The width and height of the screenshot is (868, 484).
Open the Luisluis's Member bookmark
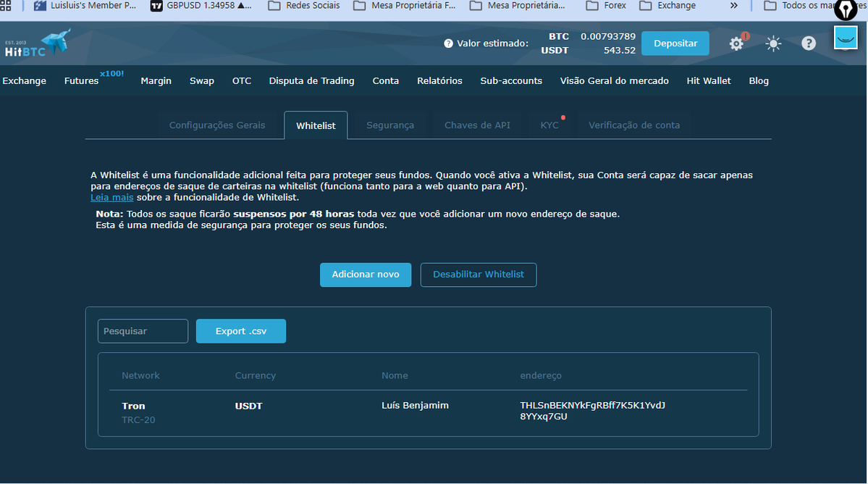pyautogui.click(x=85, y=6)
